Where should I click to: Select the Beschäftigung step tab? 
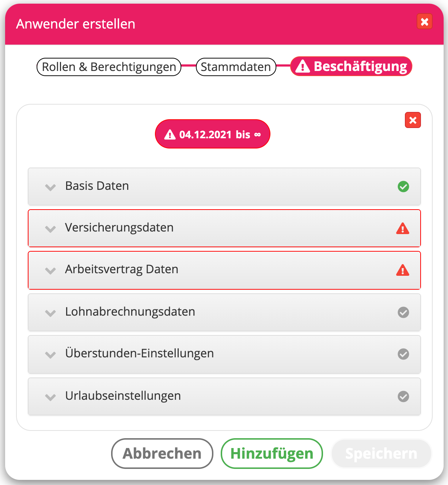351,67
